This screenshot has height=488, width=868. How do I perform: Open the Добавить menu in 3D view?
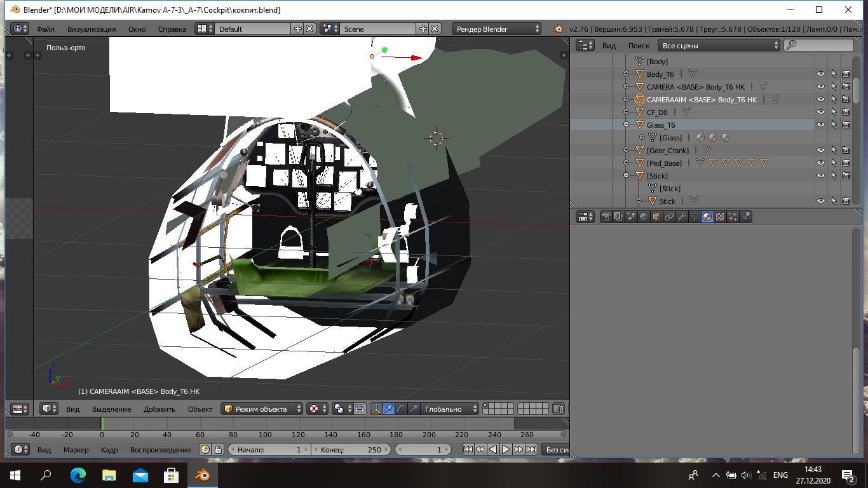pyautogui.click(x=159, y=409)
